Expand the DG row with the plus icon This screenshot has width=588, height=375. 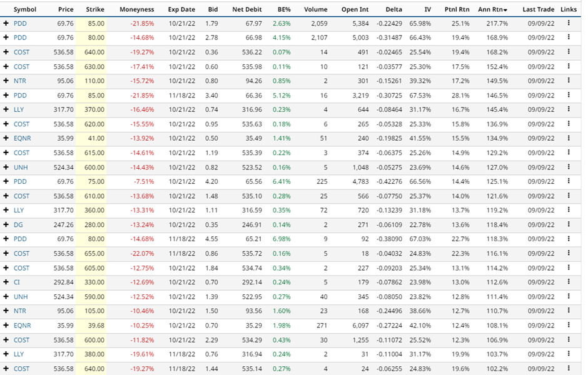pyautogui.click(x=6, y=224)
